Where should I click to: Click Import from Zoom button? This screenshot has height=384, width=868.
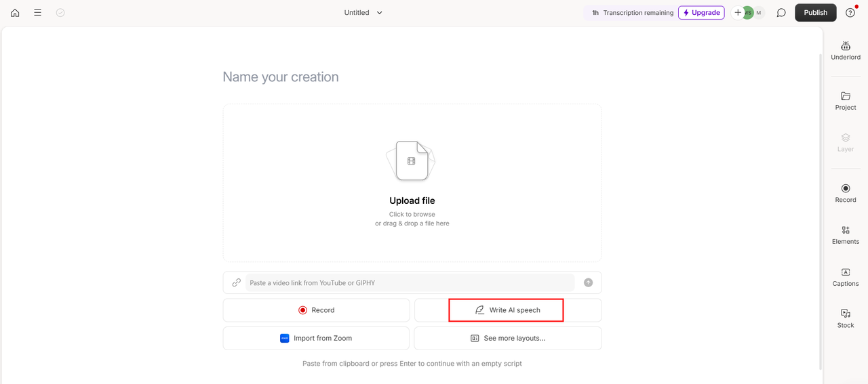pyautogui.click(x=316, y=339)
